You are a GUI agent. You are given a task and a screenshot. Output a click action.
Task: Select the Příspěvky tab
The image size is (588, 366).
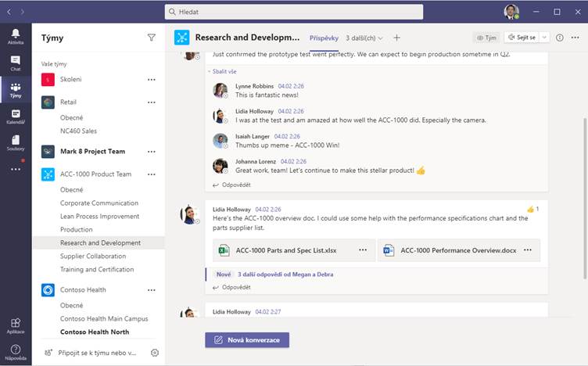point(324,38)
